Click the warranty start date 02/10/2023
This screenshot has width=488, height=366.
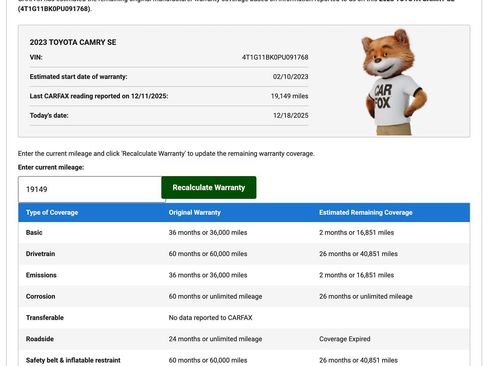click(x=290, y=77)
